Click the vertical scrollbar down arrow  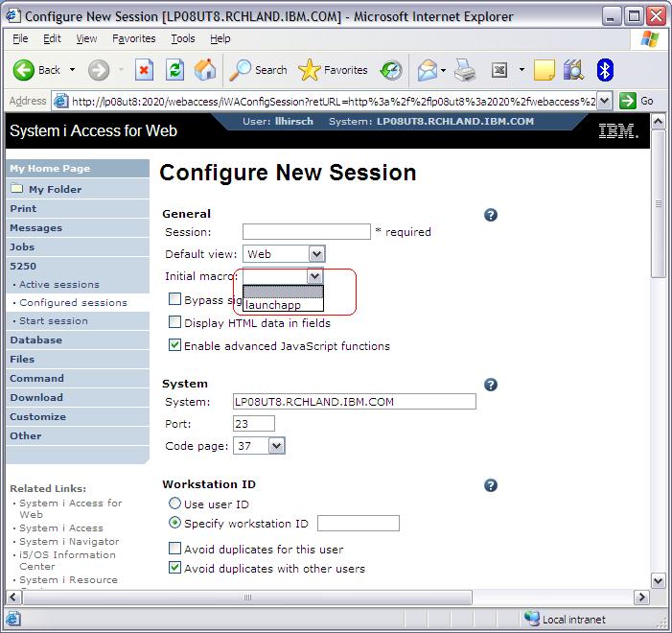(658, 580)
